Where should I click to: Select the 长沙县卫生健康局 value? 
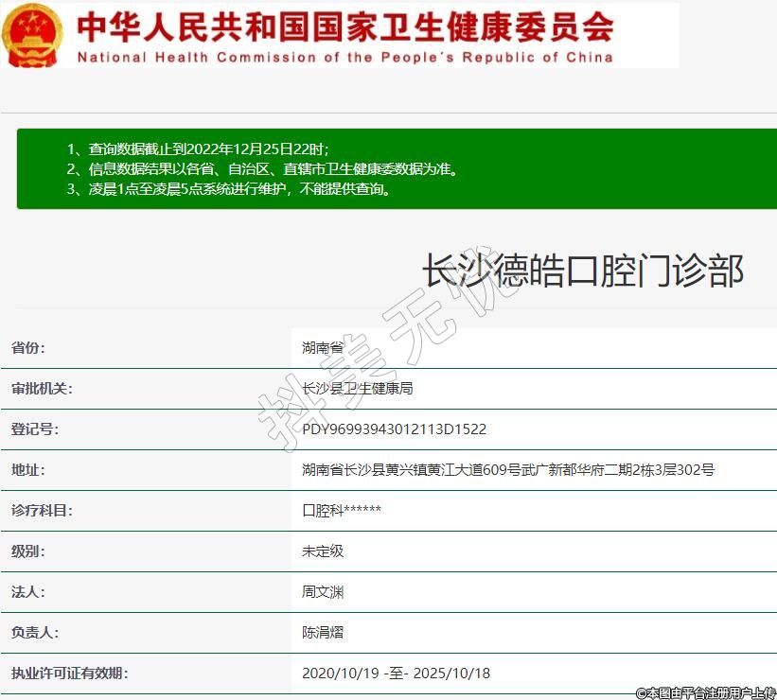coord(357,389)
